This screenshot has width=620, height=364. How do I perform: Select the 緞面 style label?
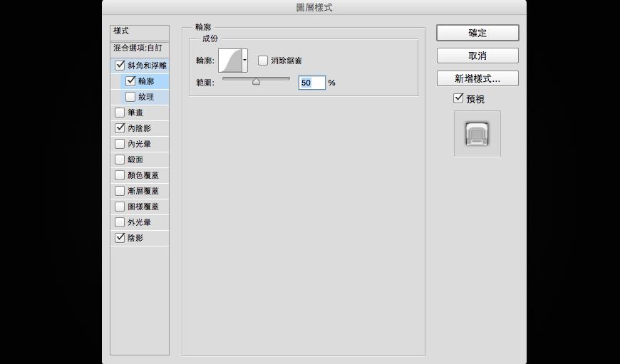tap(135, 160)
